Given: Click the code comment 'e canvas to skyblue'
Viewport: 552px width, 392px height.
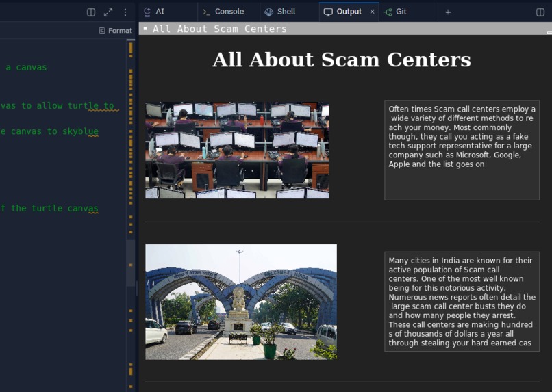Looking at the screenshot, I should (49, 131).
